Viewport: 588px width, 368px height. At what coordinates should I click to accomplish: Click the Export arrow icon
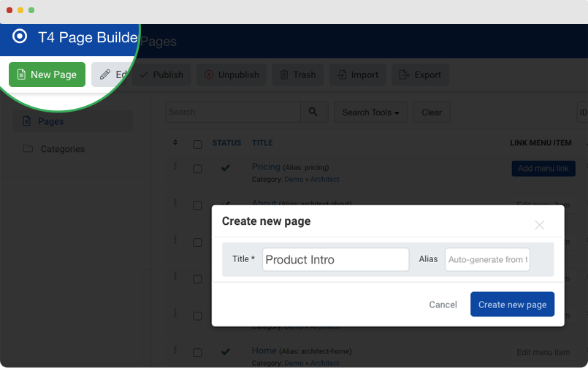tap(404, 74)
